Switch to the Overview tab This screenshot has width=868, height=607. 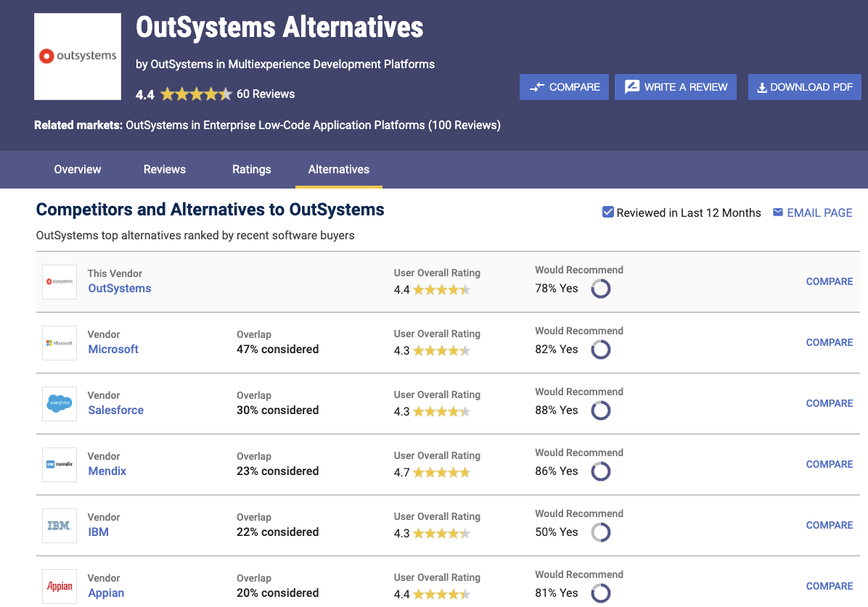click(x=78, y=170)
